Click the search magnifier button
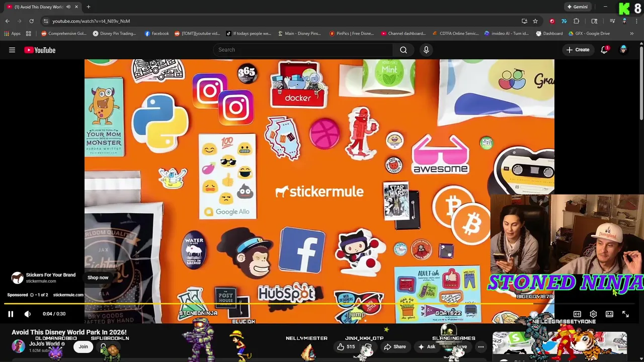Image resolution: width=644 pixels, height=362 pixels. pyautogui.click(x=404, y=50)
